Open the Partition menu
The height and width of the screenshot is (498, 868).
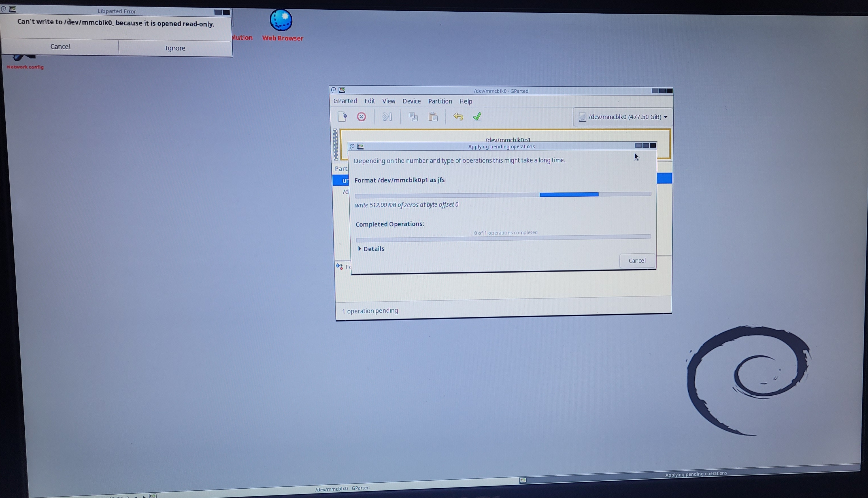tap(440, 101)
